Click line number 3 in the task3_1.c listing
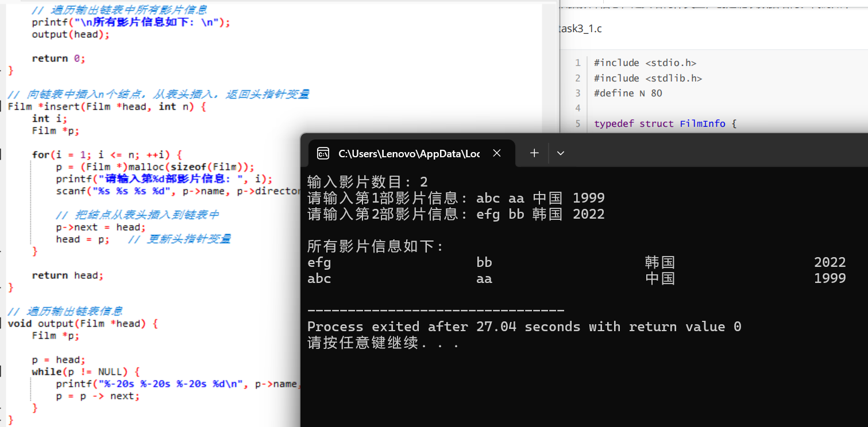868x427 pixels. [578, 93]
